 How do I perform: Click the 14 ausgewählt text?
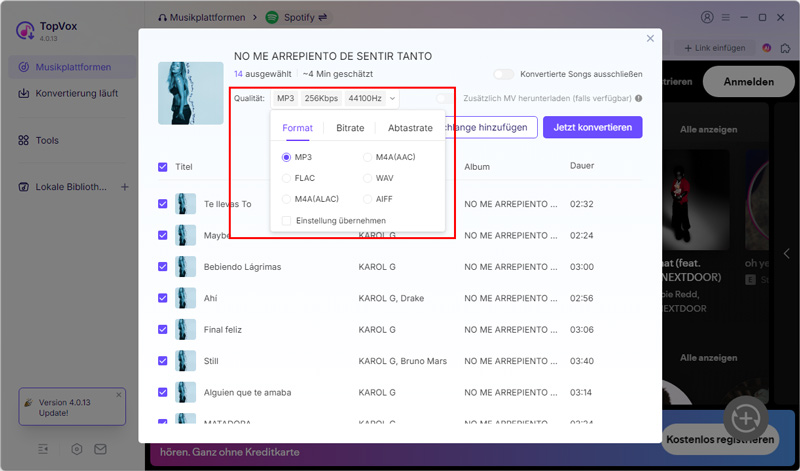click(x=263, y=74)
